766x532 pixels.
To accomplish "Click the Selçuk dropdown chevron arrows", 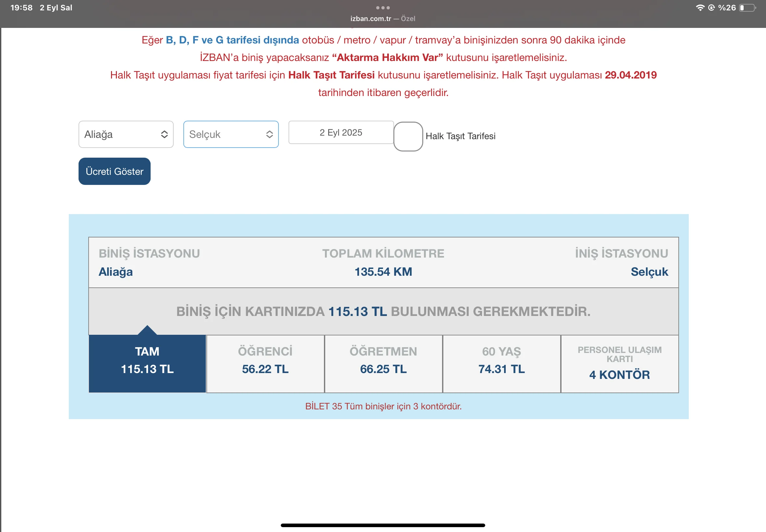I will [x=269, y=134].
